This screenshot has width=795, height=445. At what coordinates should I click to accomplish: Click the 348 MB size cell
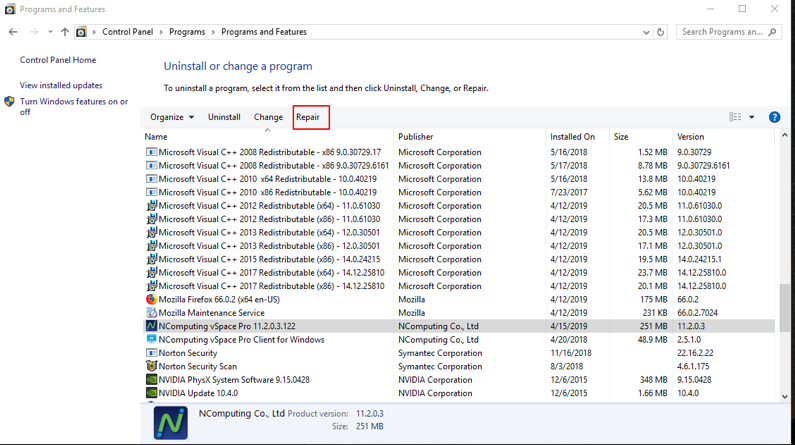[653, 380]
